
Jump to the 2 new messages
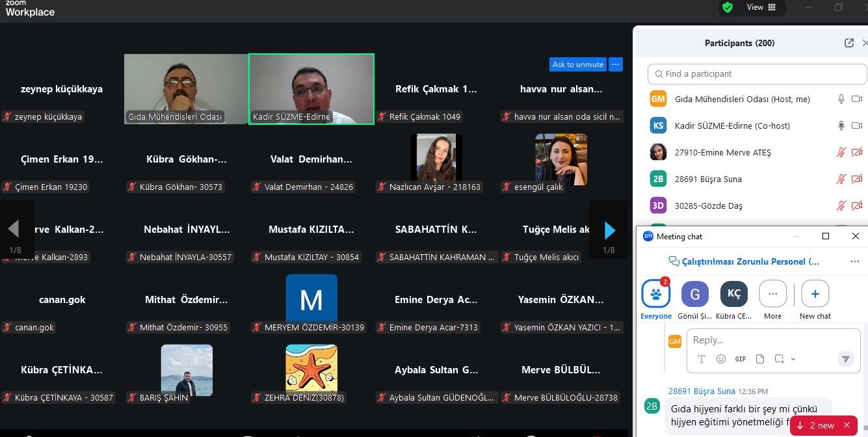[x=816, y=425]
